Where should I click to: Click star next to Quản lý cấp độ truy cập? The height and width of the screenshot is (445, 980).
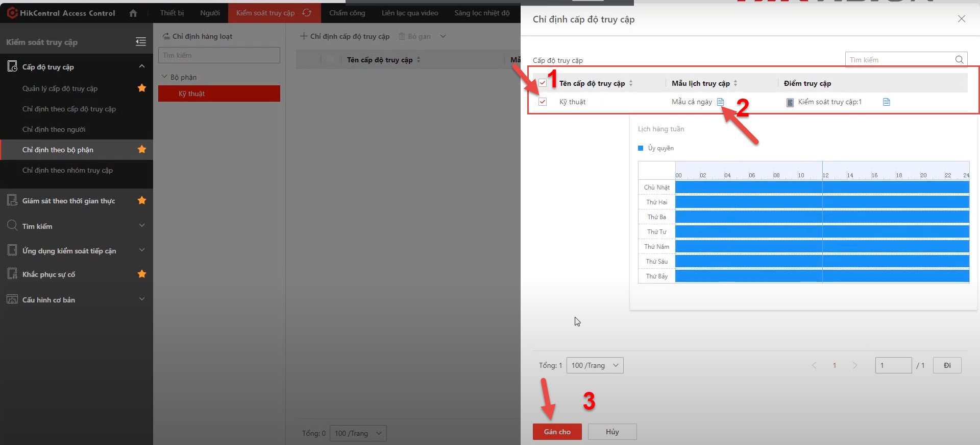pos(142,88)
